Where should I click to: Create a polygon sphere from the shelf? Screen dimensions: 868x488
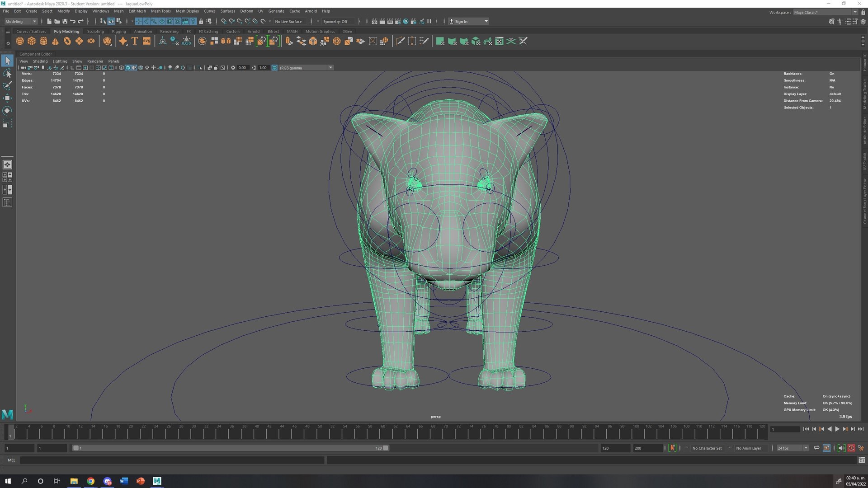[20, 41]
